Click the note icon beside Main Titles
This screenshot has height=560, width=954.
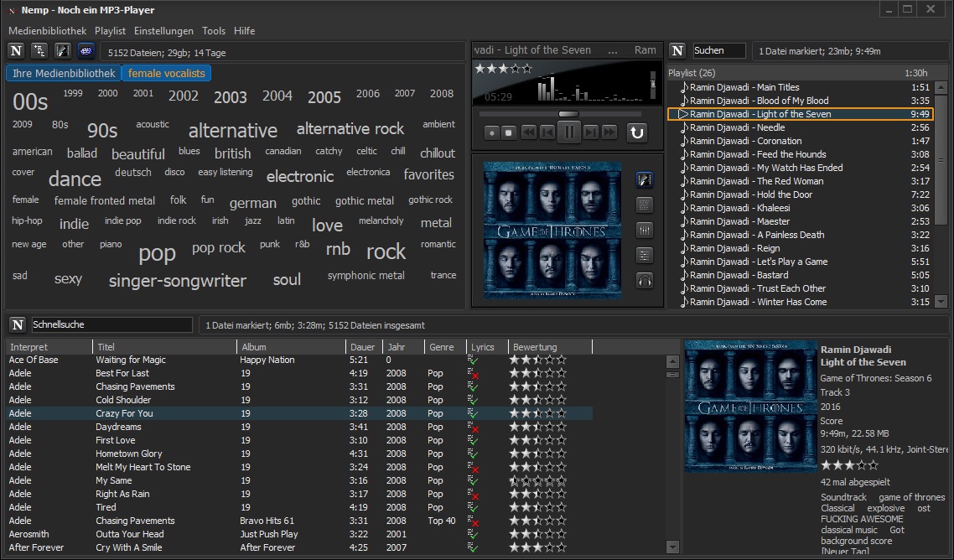[684, 87]
